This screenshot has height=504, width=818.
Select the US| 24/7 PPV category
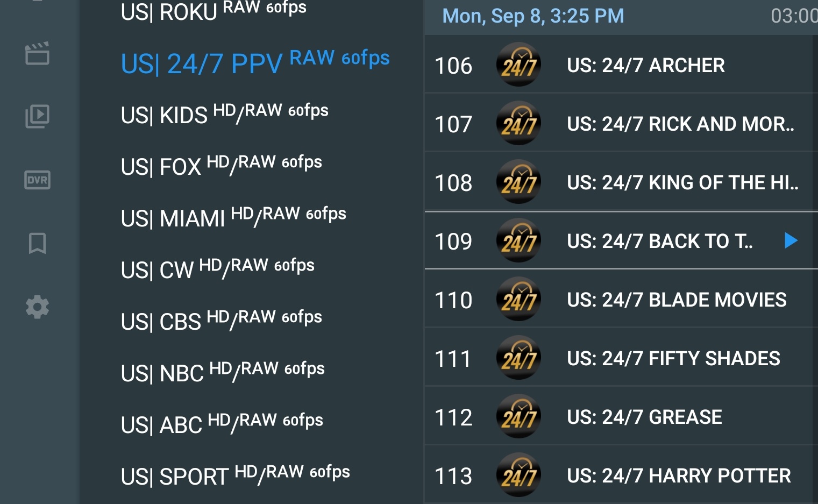[255, 62]
